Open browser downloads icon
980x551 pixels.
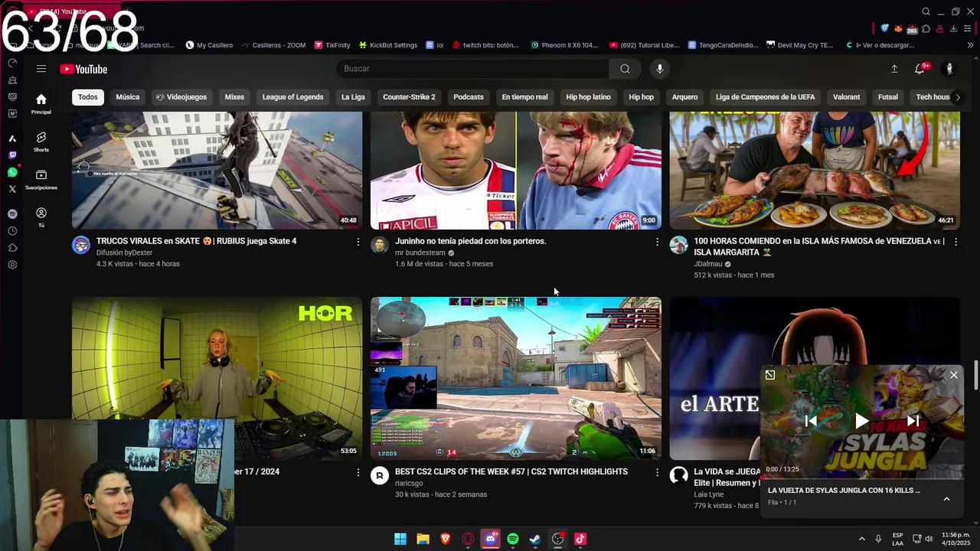[x=954, y=28]
